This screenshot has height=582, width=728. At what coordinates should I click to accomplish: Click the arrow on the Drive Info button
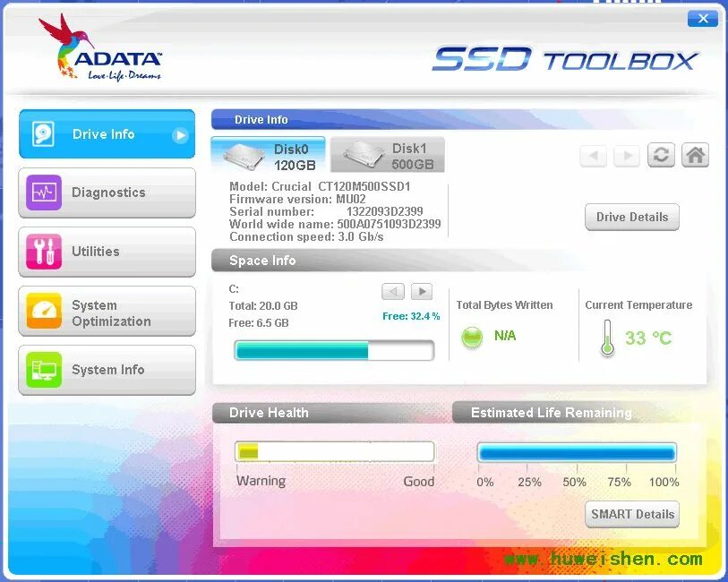pos(180,135)
